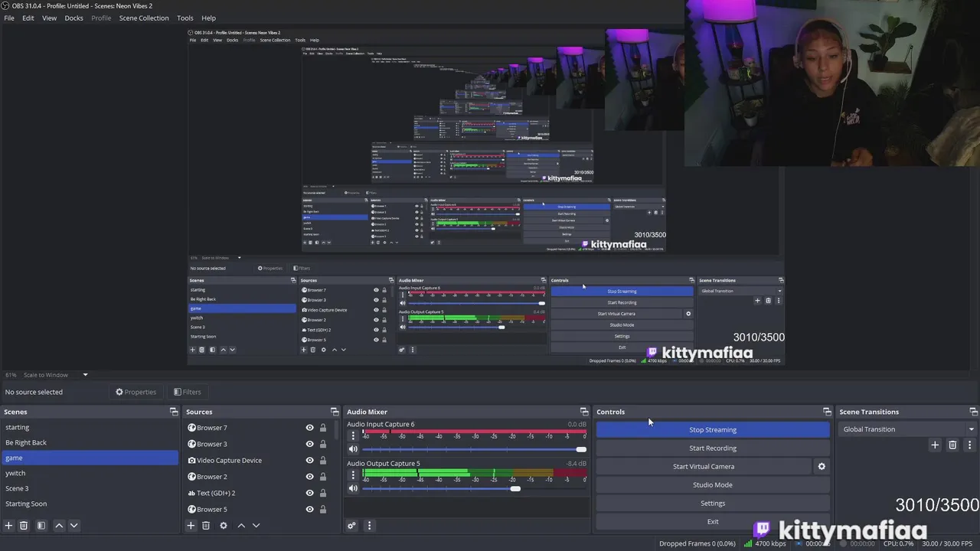This screenshot has width=980, height=551.
Task: Remove the selected source with the trash icon
Action: [x=206, y=526]
